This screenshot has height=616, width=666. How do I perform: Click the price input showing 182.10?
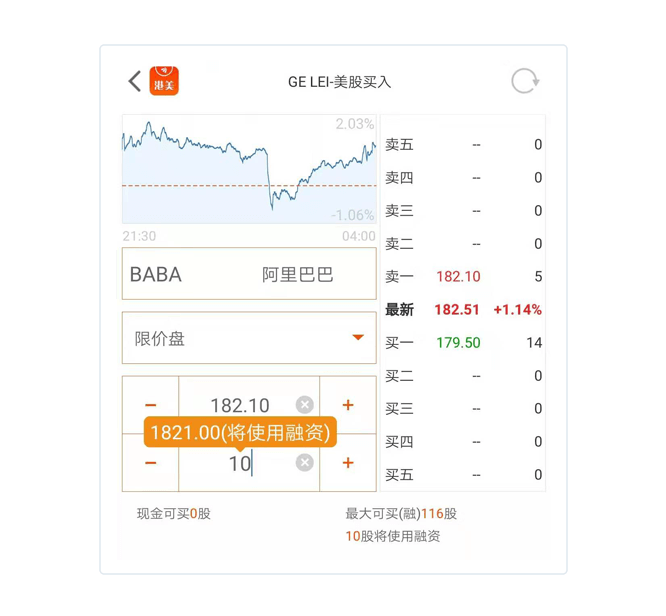[249, 405]
